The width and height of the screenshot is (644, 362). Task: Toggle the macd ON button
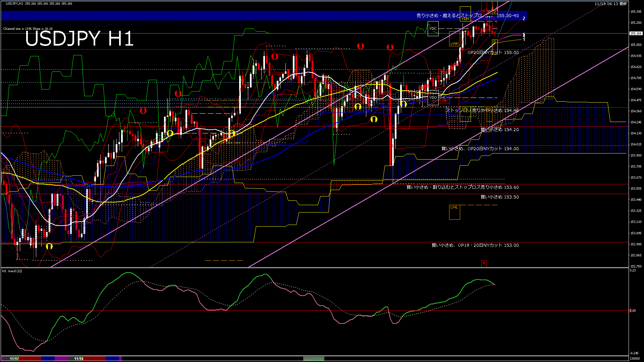(x=314, y=359)
